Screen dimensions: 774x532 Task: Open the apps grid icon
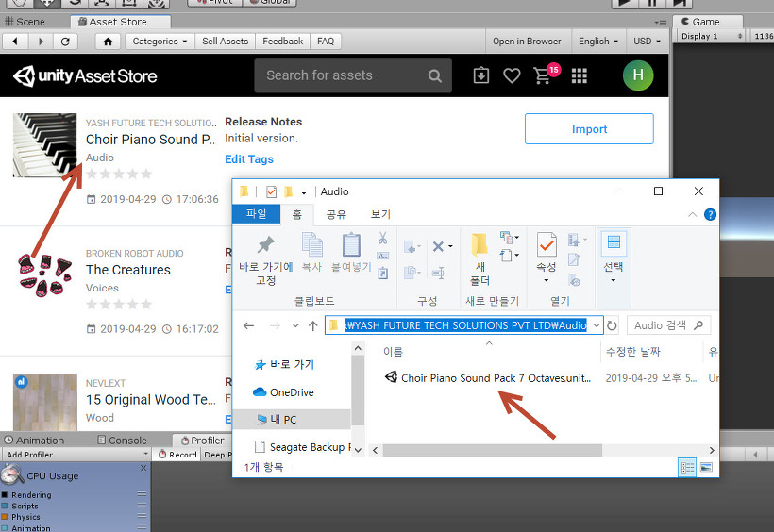579,75
